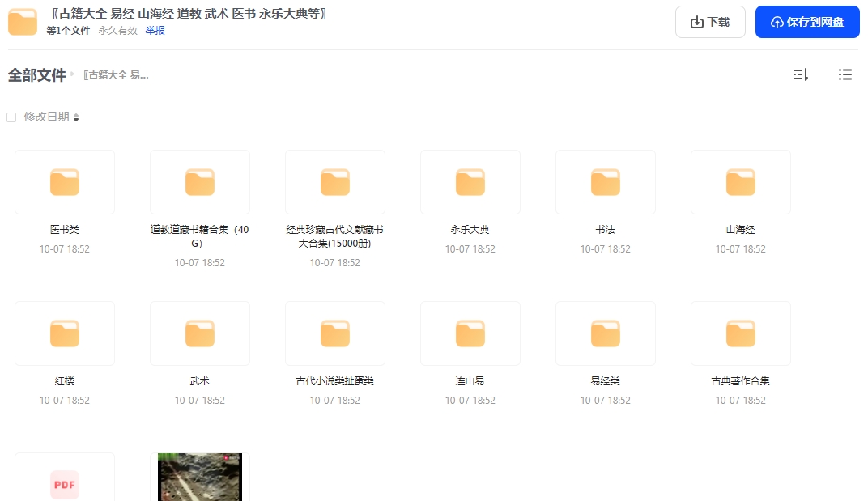The image size is (868, 501).
Task: Click the 山海经 folder name
Action: click(741, 229)
